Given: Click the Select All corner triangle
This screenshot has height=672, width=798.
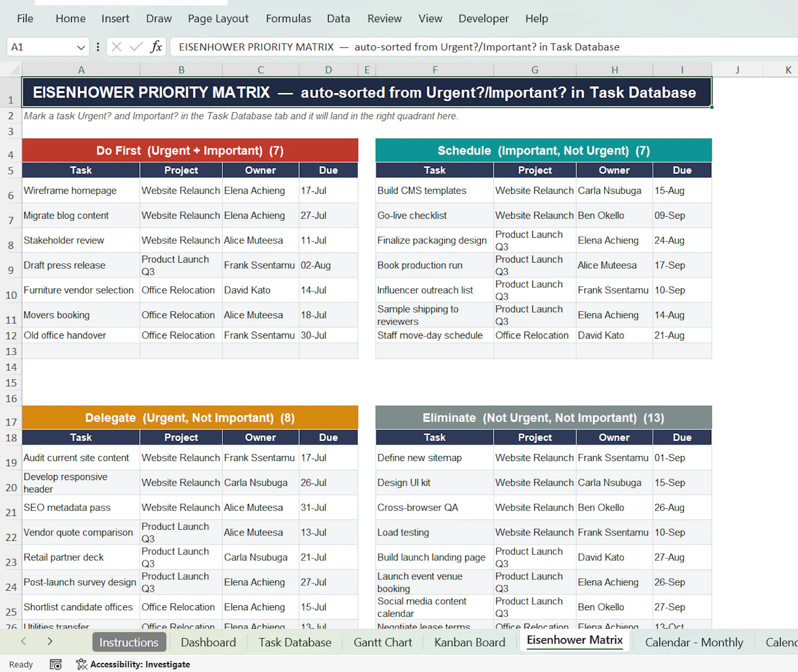Looking at the screenshot, I should coord(14,69).
